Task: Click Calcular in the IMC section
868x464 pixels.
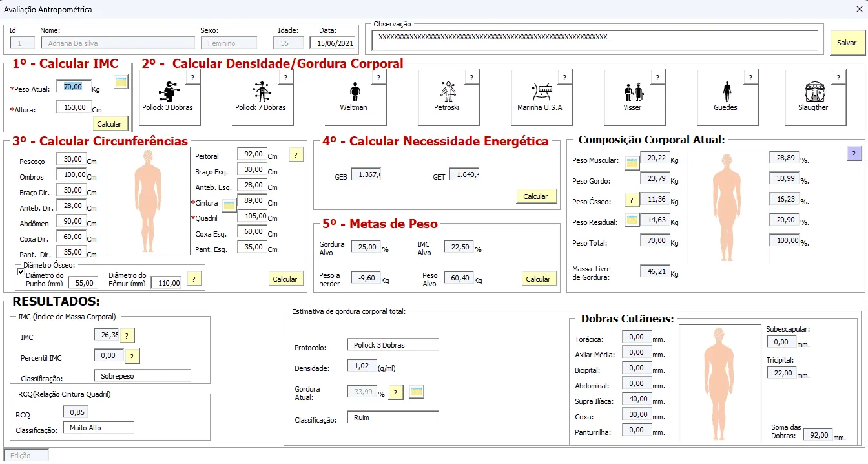Action: [109, 123]
